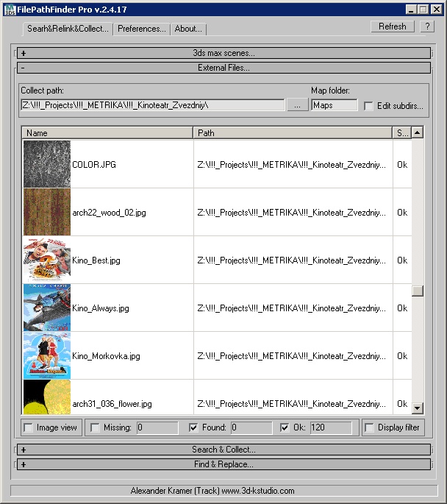Click the question mark help button
The width and height of the screenshot is (447, 504).
(426, 26)
